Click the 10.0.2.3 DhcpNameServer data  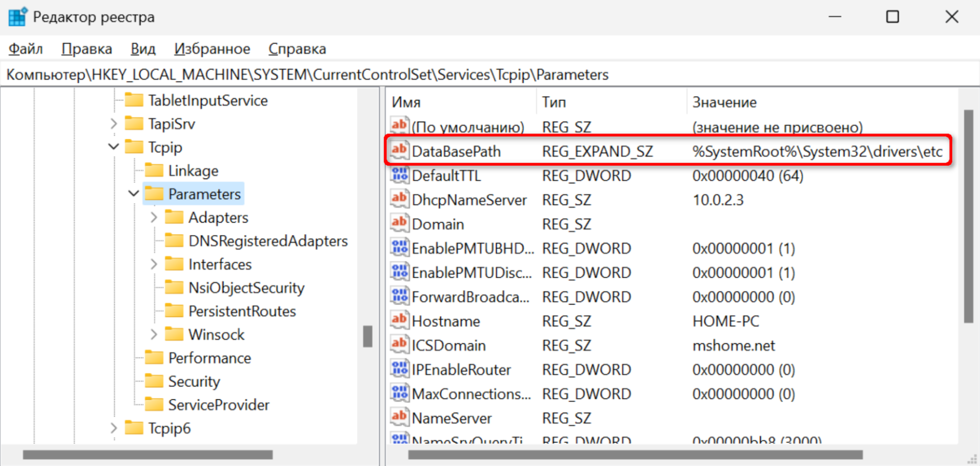(x=718, y=200)
